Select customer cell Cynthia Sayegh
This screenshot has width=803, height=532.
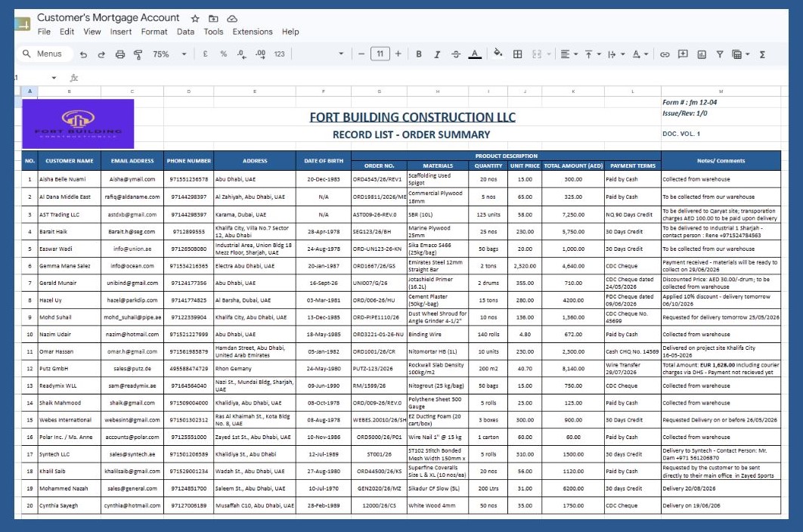(x=69, y=506)
